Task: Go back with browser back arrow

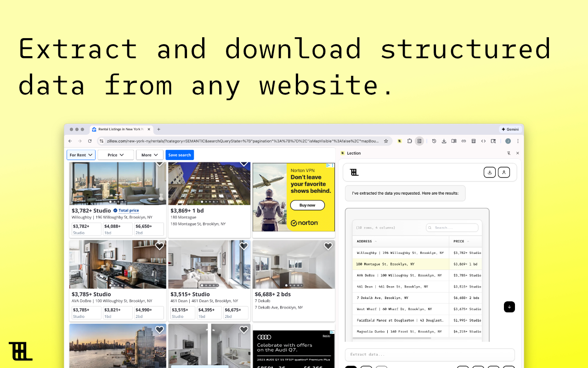Action: 70,141
